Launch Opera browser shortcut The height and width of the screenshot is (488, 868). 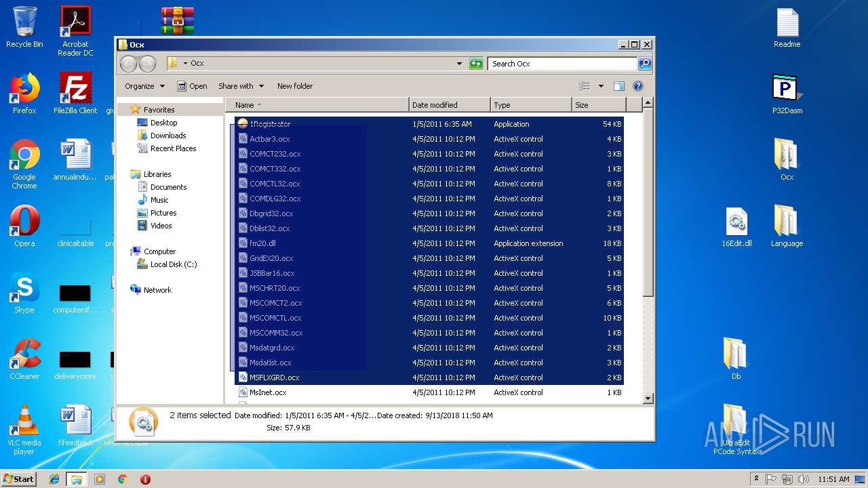coord(24,226)
